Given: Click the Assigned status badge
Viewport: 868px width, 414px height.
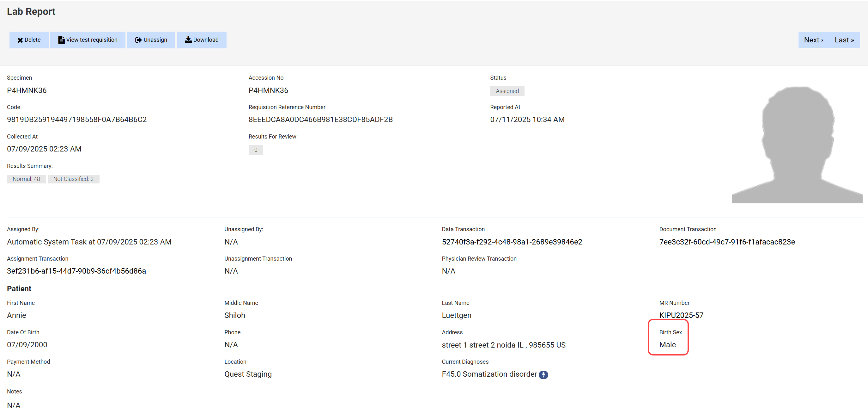Looking at the screenshot, I should click(507, 91).
